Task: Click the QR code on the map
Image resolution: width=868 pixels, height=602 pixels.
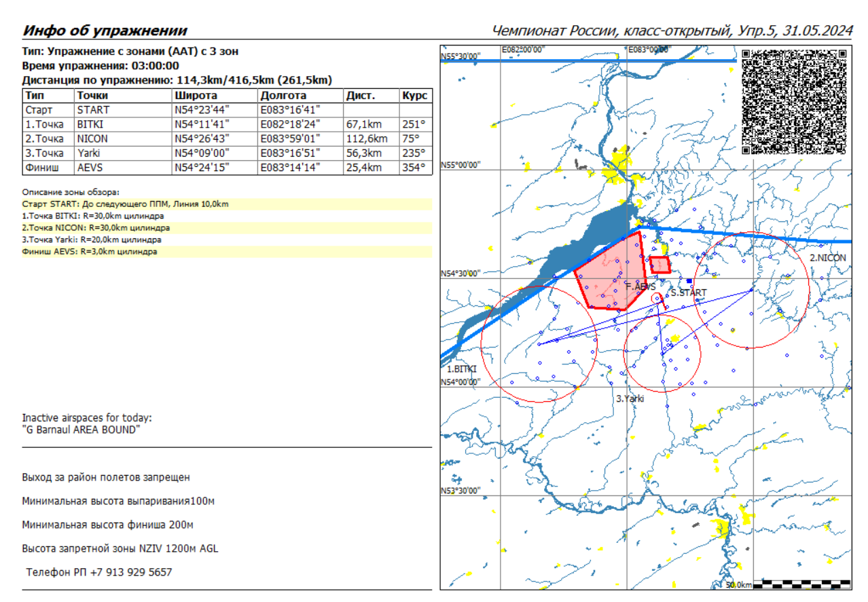Action: (795, 100)
